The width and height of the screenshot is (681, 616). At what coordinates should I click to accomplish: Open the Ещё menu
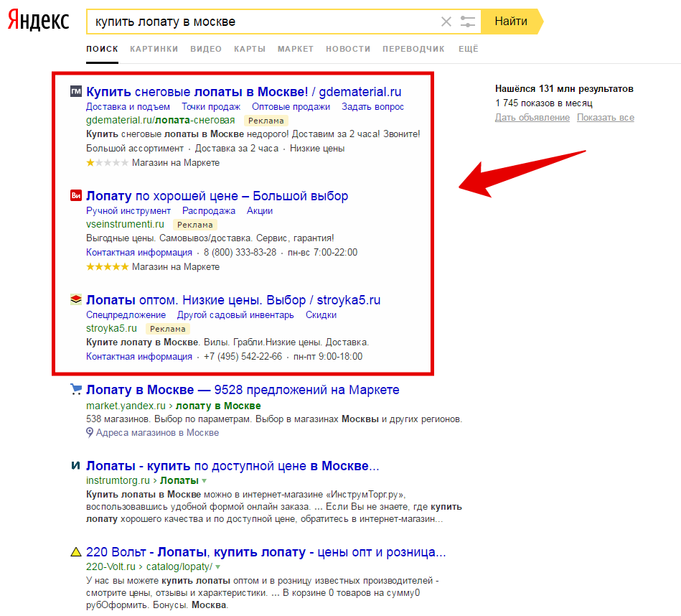click(469, 49)
